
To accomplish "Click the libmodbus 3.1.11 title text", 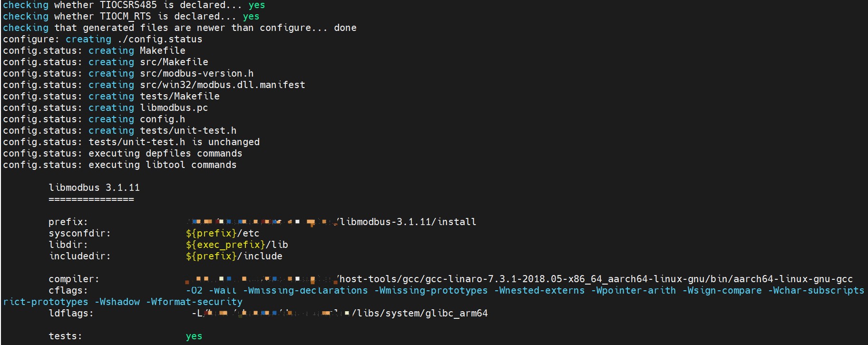I will [94, 187].
